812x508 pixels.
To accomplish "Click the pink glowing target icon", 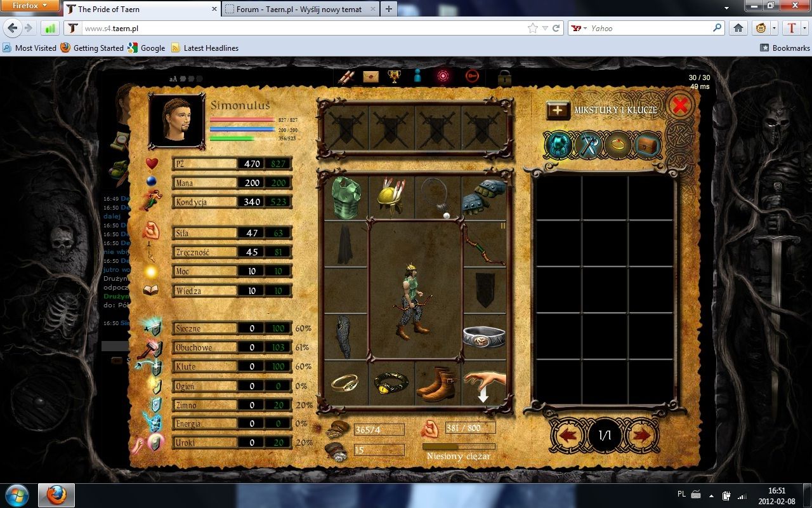I will 443,76.
